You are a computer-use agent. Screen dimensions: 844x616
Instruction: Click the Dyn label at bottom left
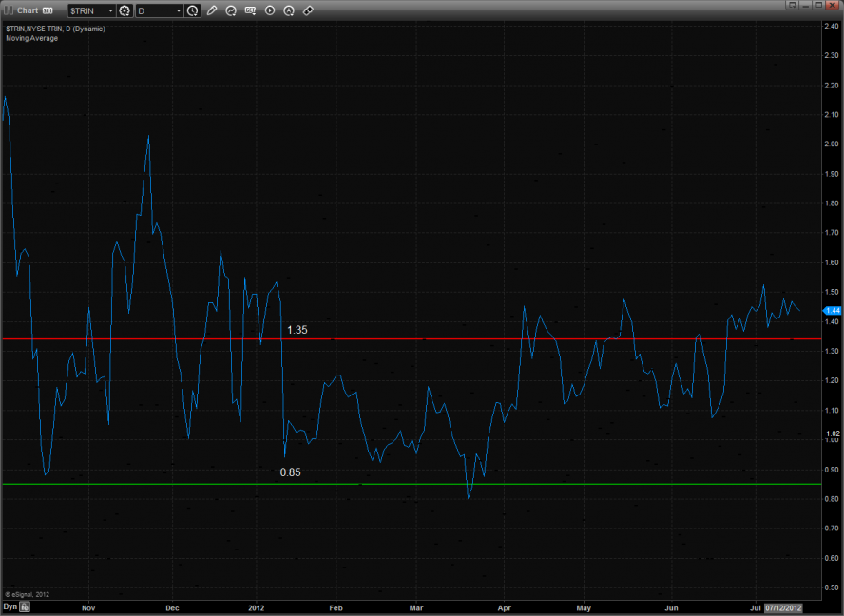10,606
